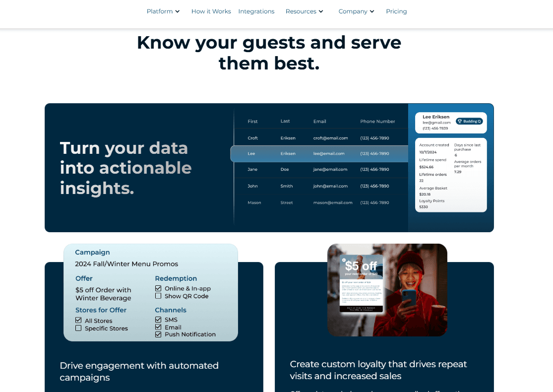Image resolution: width=553 pixels, height=392 pixels.
Task: Toggle the Push Notification channel checkbox
Action: [158, 334]
